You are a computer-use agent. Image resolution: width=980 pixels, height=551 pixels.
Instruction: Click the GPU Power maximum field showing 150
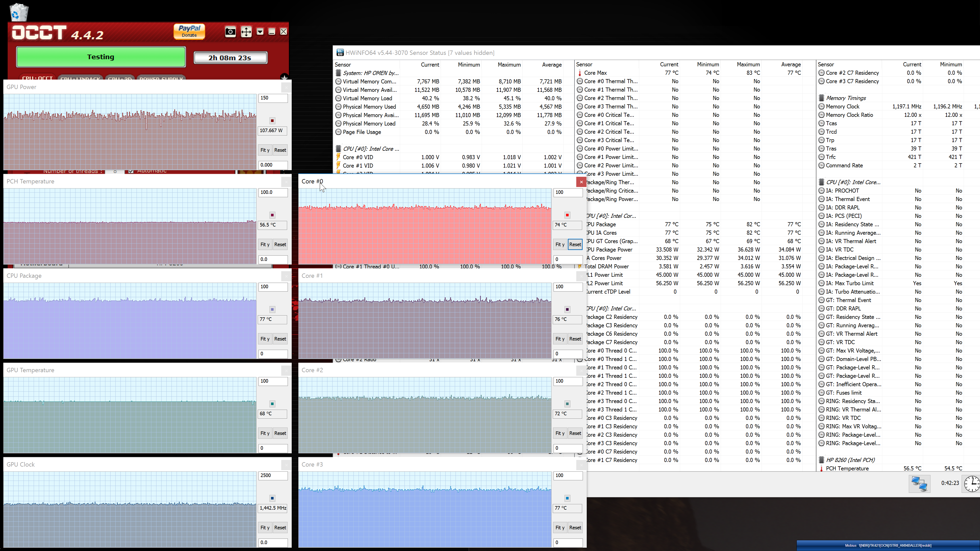273,98
